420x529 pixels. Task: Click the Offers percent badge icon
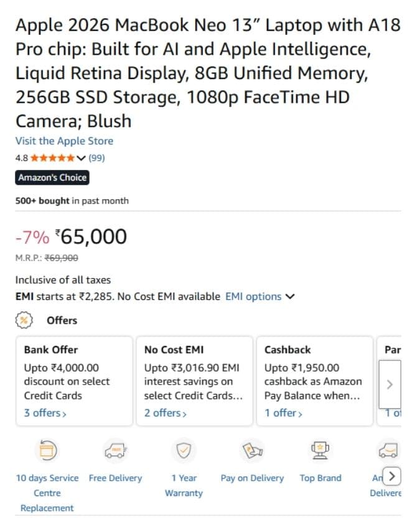[24, 320]
